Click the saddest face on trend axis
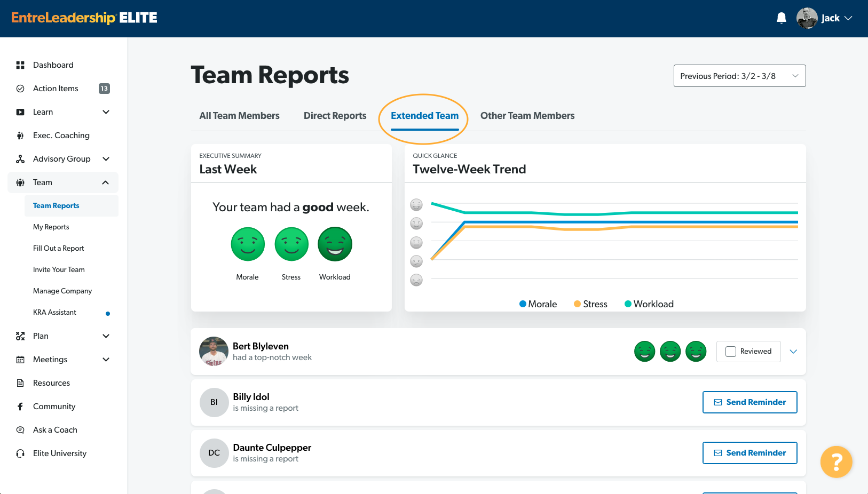This screenshot has height=494, width=868. [416, 280]
